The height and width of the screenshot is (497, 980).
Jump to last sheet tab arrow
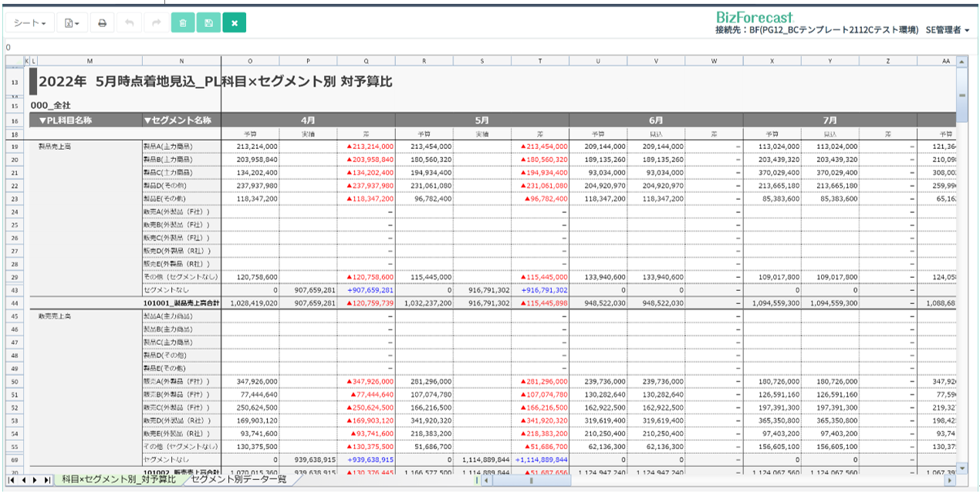(47, 480)
